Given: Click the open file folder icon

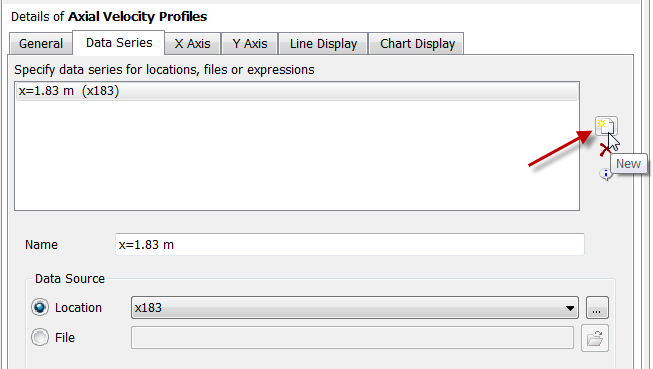Looking at the screenshot, I should (595, 338).
